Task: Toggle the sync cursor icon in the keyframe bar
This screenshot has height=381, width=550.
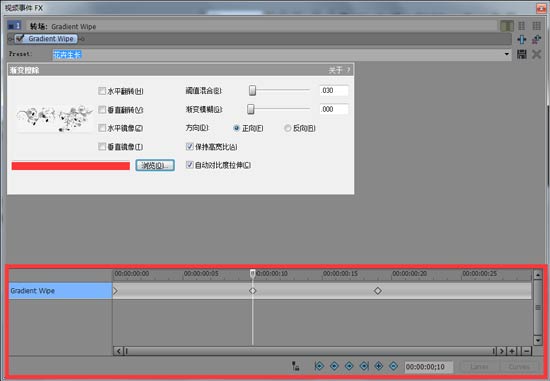Action: click(x=295, y=366)
